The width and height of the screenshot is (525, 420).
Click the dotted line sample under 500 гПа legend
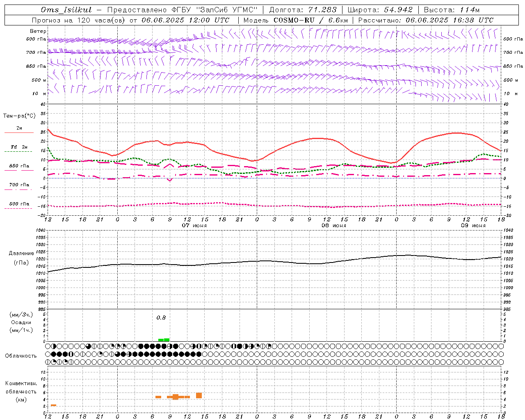click(x=19, y=209)
